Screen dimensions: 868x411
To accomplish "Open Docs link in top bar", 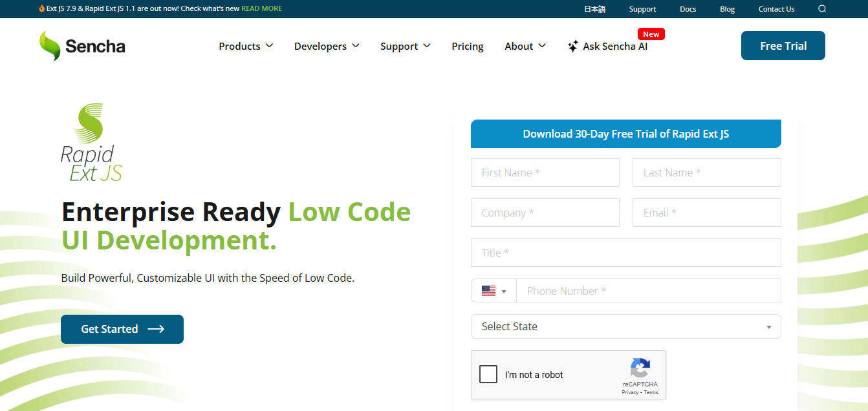I will coord(688,9).
